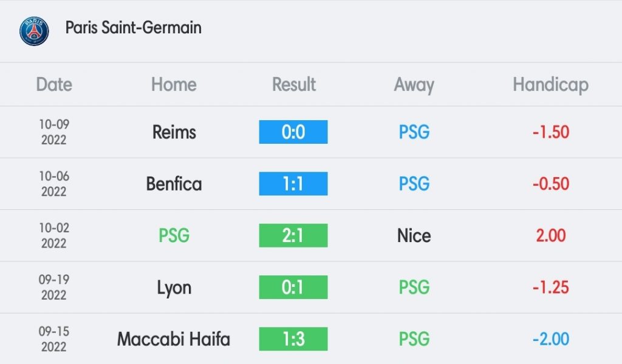Open the Maccabi Haifa 1:3 result badge

click(293, 339)
